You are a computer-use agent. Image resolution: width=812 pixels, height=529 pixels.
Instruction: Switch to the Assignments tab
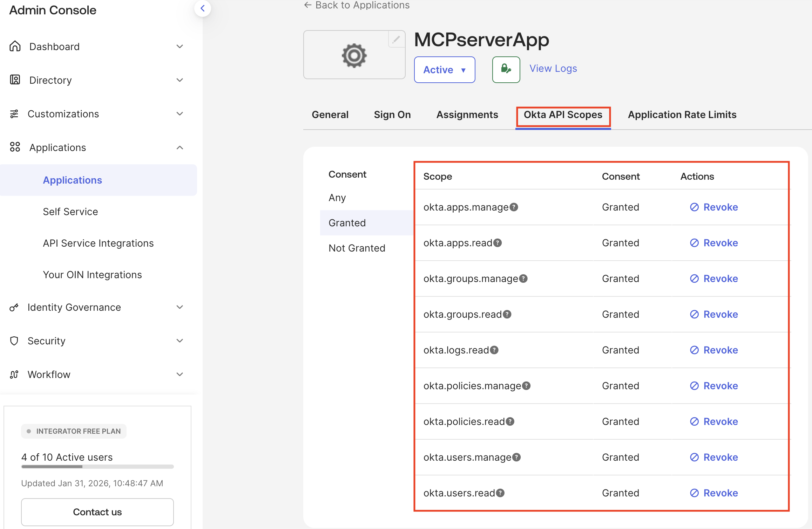coord(467,115)
